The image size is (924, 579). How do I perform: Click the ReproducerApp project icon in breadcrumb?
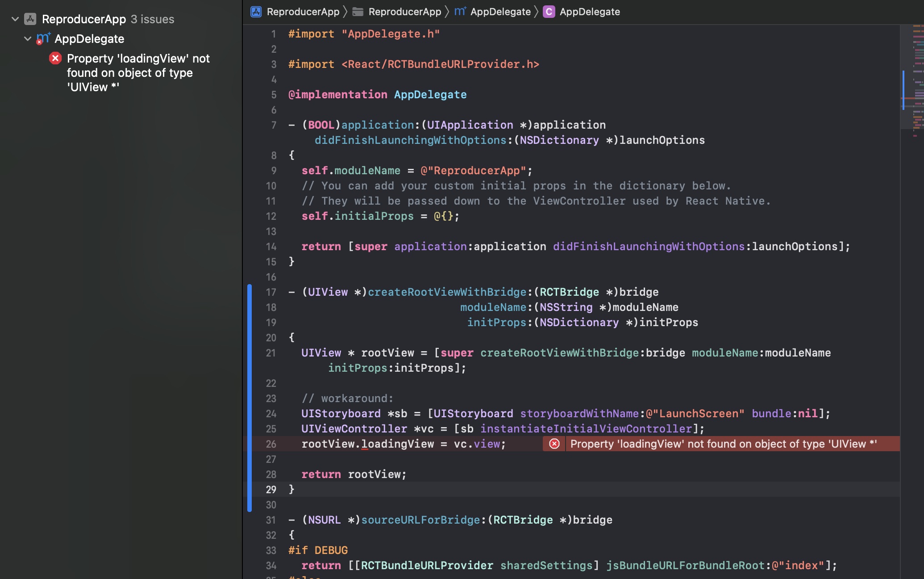click(x=255, y=12)
